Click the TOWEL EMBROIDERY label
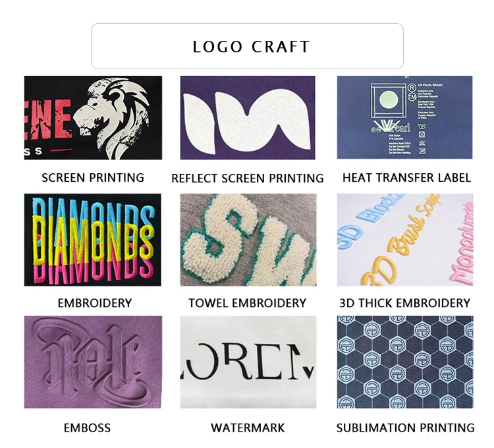Viewport: 494px width, 448px height. click(x=247, y=303)
